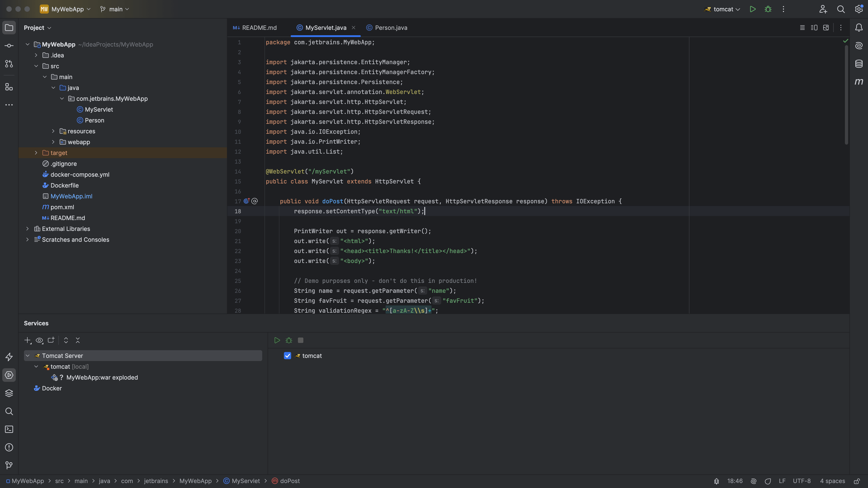Switch to the README.md tab
This screenshot has height=488, width=868.
pos(258,28)
